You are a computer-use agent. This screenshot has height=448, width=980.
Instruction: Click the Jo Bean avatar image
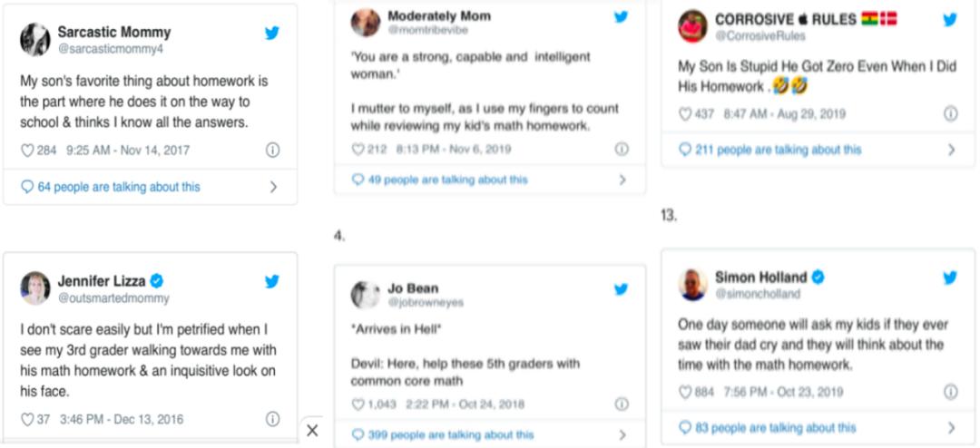pyautogui.click(x=365, y=295)
